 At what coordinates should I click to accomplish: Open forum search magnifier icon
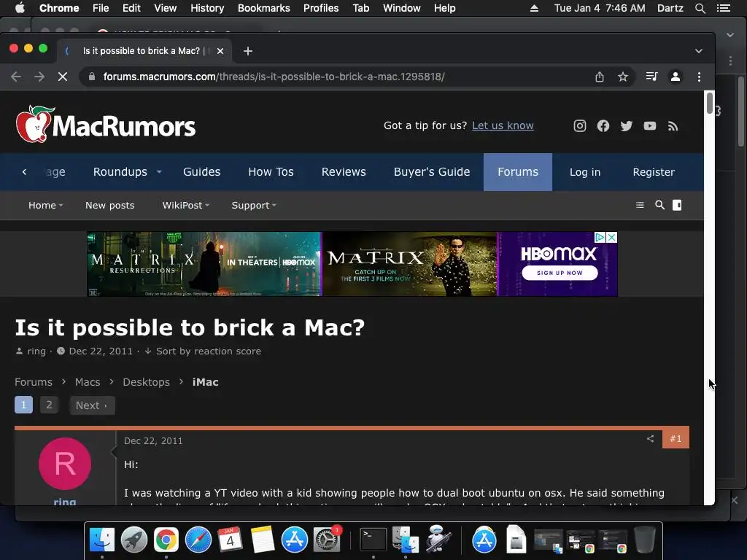pos(659,205)
